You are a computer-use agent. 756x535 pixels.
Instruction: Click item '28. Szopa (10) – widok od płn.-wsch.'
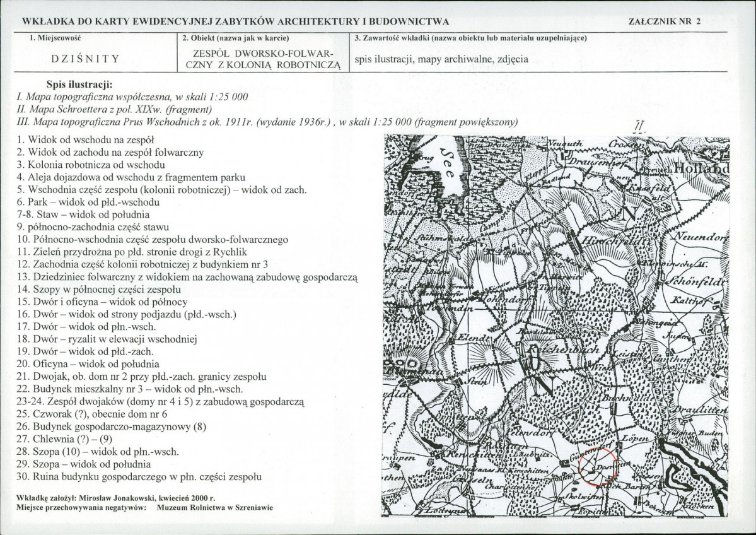[x=98, y=452]
